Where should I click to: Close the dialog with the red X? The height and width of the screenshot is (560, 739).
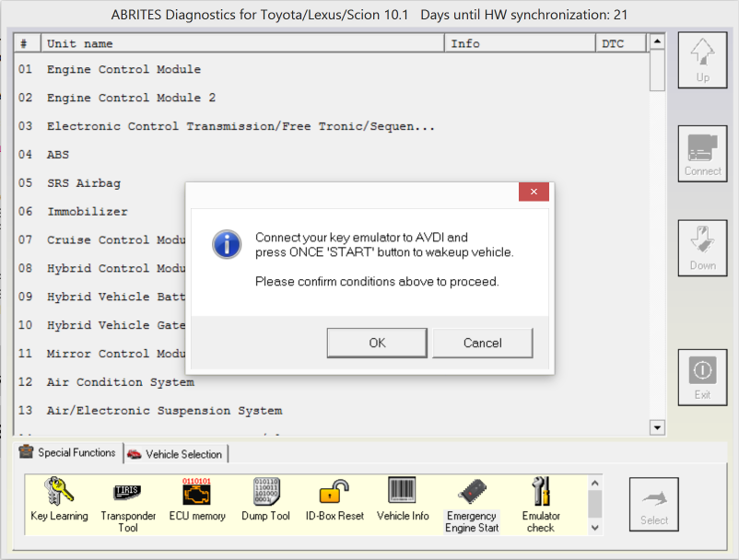pos(534,192)
